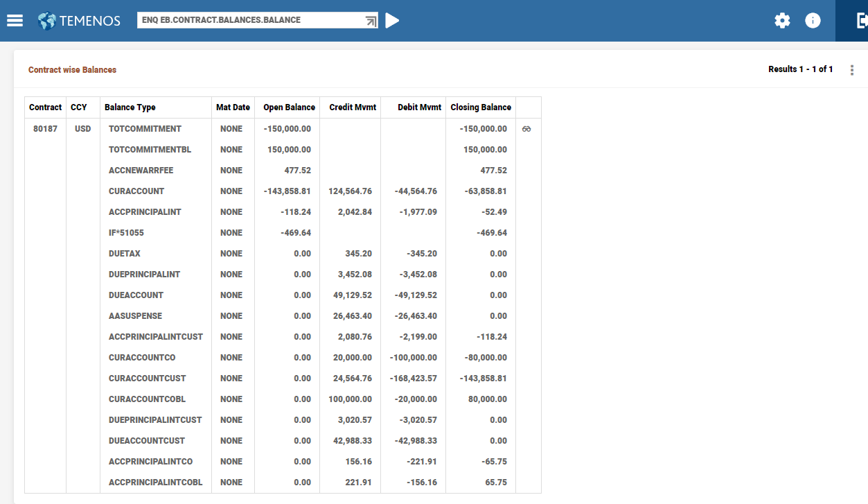Open the information icon

(813, 21)
